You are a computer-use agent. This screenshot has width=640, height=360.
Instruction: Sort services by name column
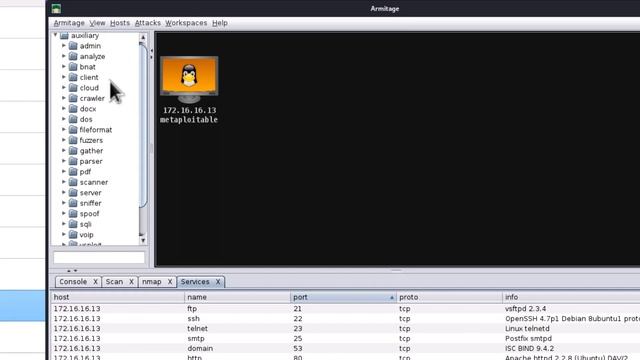[x=237, y=297]
